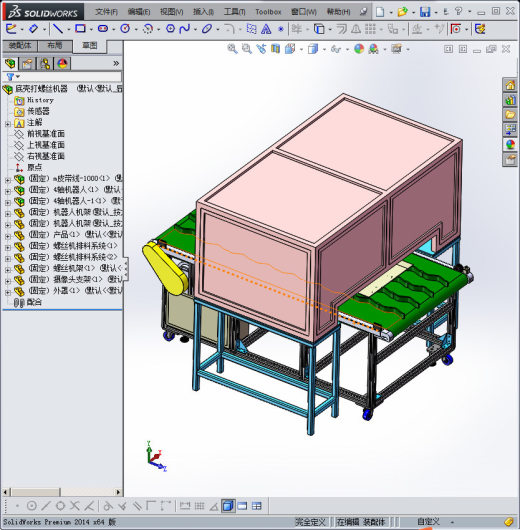520x530 pixels.
Task: Click the Section View icon
Action: [276, 49]
